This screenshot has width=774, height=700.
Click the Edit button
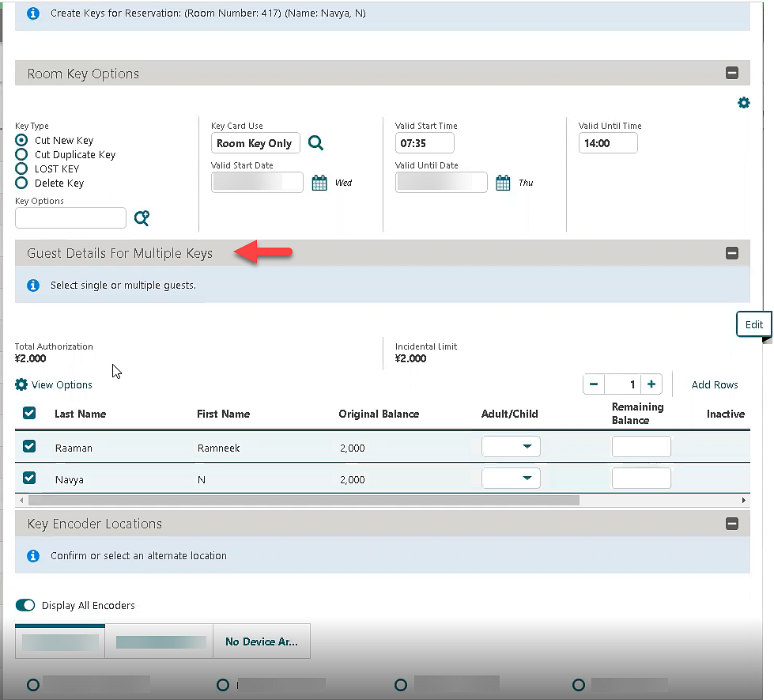tap(753, 324)
